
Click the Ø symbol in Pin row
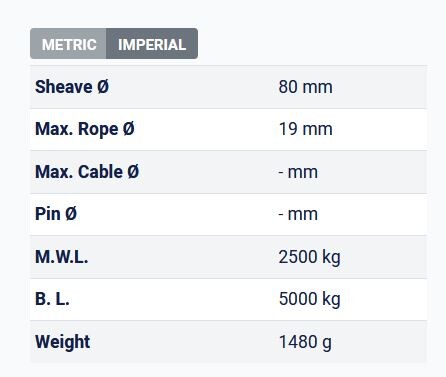click(71, 214)
